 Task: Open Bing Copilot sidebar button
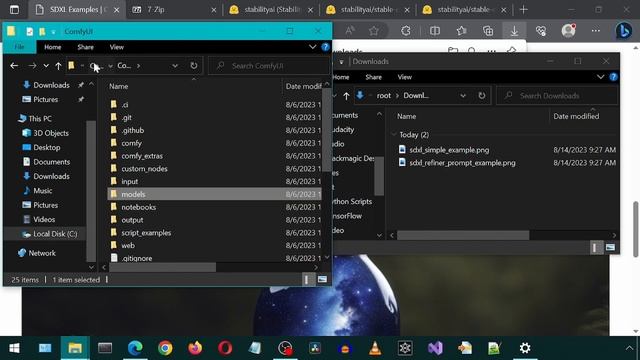[624, 31]
